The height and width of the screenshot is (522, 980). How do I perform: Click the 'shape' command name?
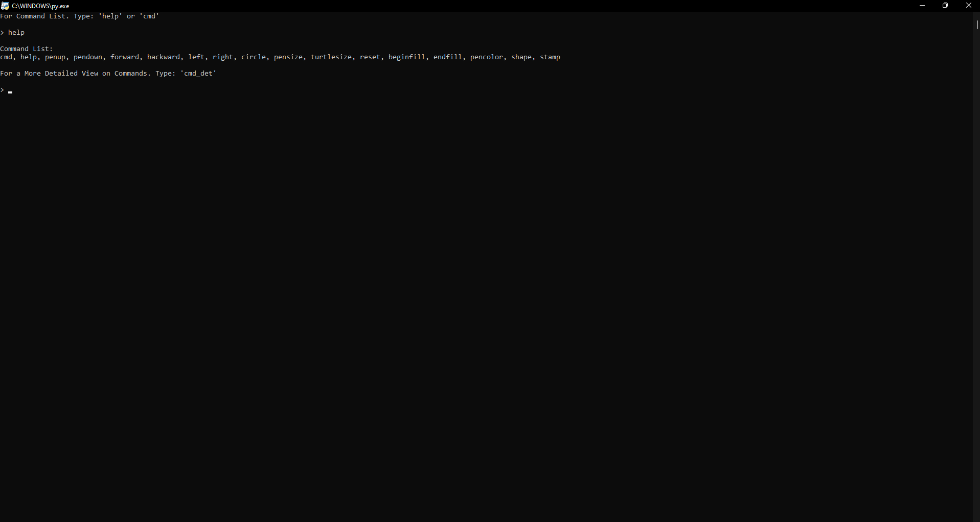[521, 57]
